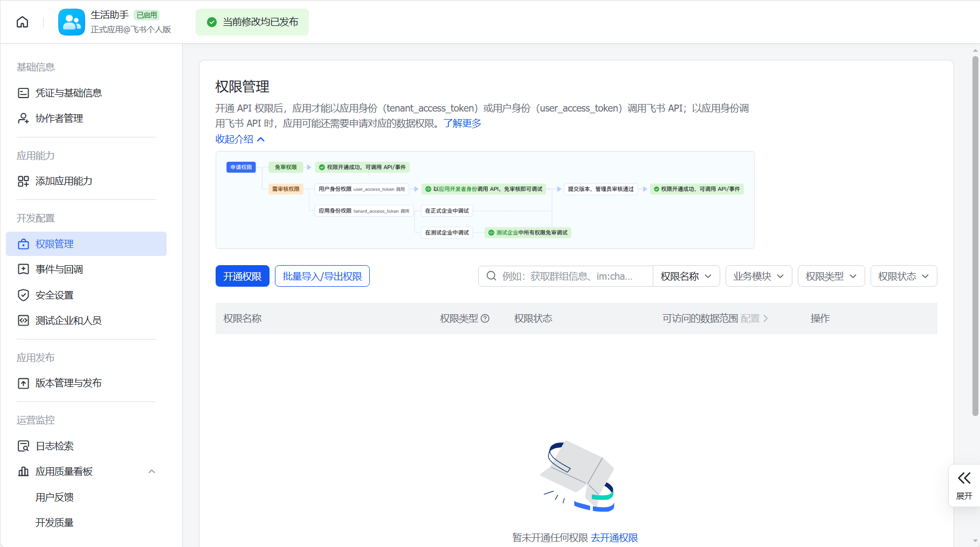The width and height of the screenshot is (980, 547).
Task: Click the 添加应用能力 grid icon
Action: click(x=23, y=181)
